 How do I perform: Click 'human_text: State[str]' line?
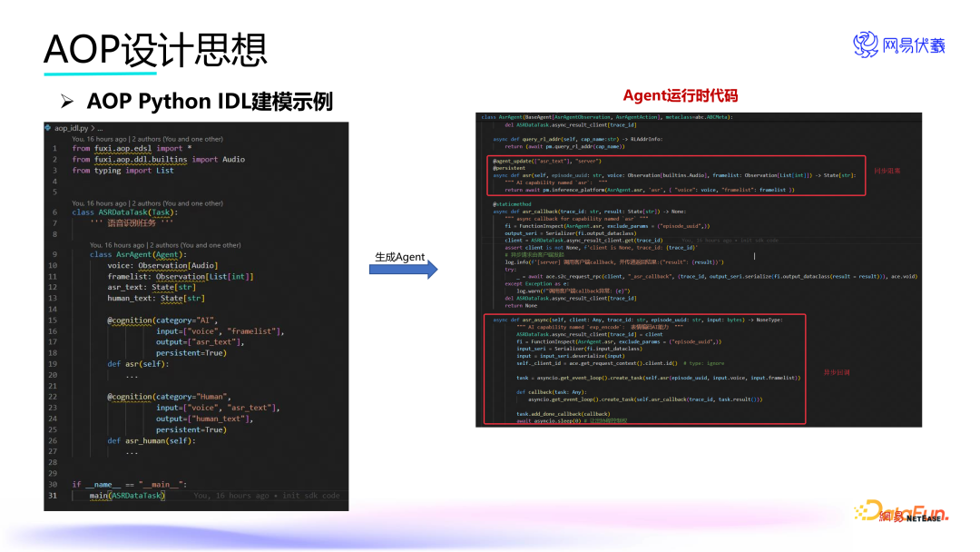pos(156,298)
